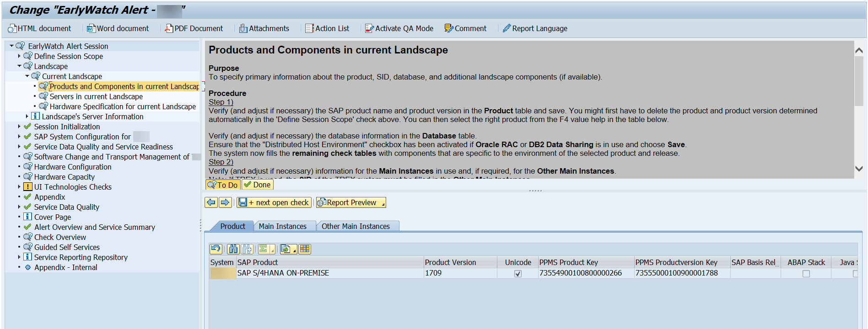Click the checkmark icon beside Service Data Quality and Service Readiness
868x329 pixels.
coord(27,147)
